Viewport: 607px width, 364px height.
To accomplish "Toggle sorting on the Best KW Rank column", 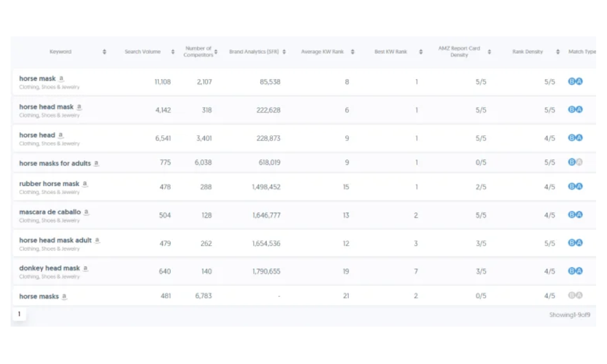I will click(421, 51).
